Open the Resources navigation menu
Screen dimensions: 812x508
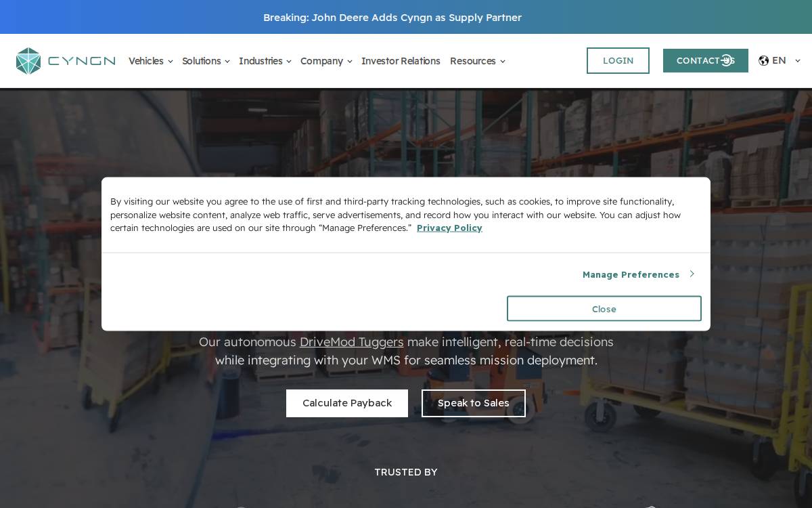tap(473, 61)
